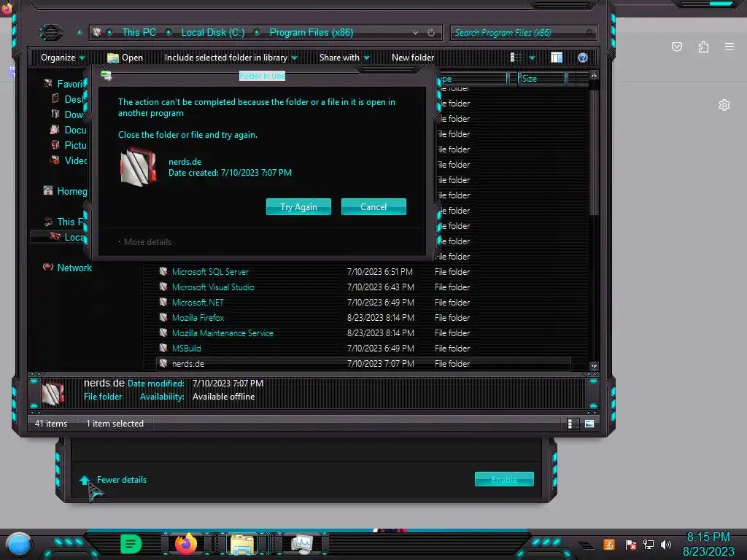Open the Organize menu
This screenshot has height=560, width=747.
[x=63, y=58]
